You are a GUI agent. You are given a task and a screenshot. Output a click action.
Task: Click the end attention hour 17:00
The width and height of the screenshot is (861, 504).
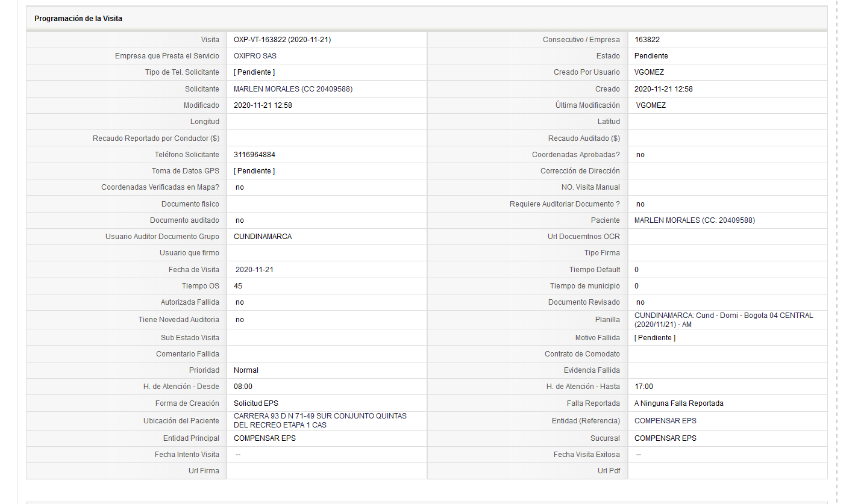coord(643,387)
